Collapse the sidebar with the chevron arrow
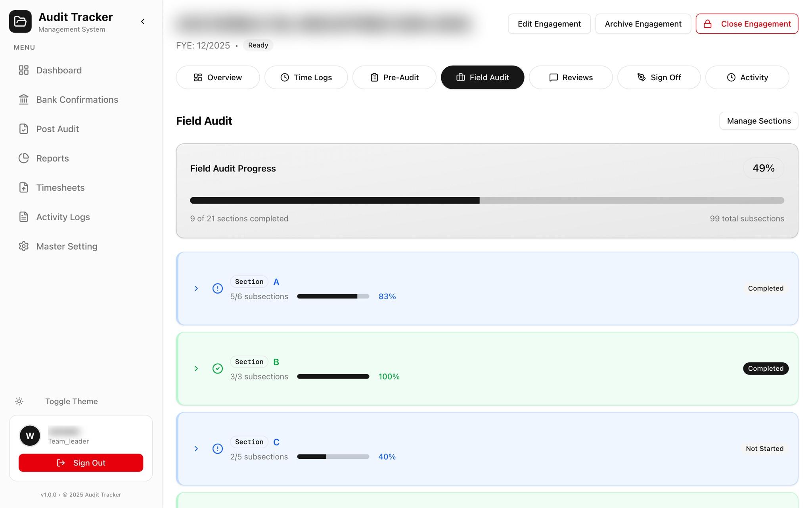This screenshot has height=508, width=812. tap(143, 21)
